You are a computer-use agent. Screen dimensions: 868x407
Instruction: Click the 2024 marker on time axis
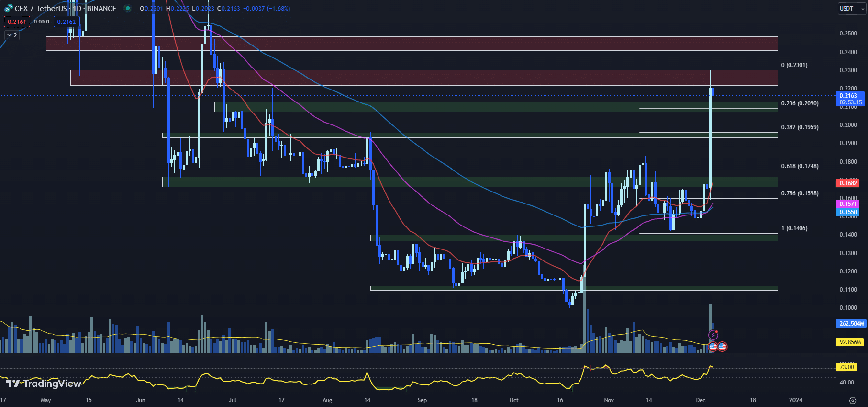[x=795, y=400]
